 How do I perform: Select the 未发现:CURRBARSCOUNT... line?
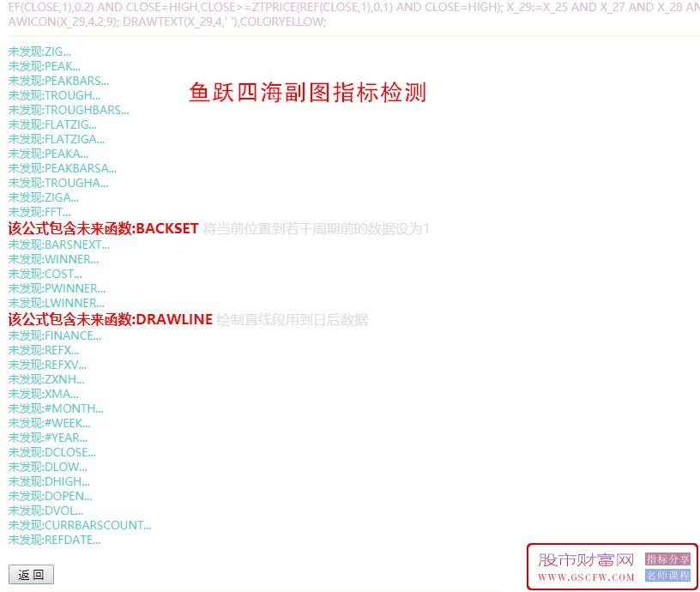[x=80, y=525]
